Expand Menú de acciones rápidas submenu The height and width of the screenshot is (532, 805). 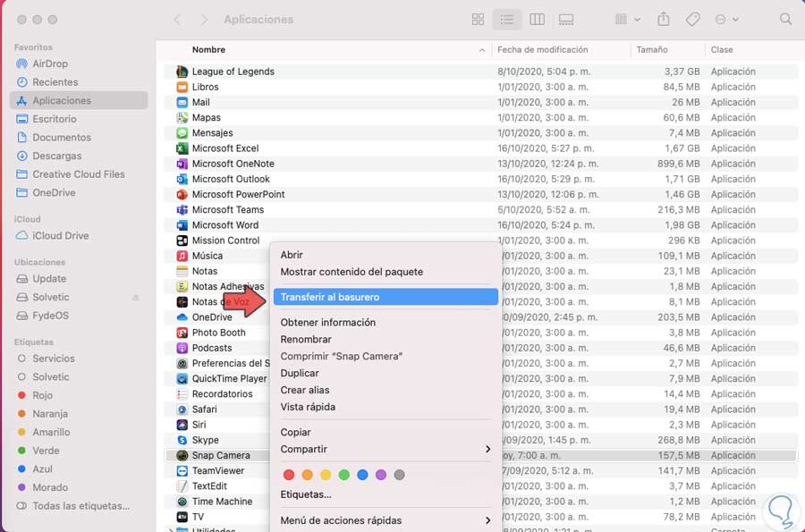coord(386,520)
